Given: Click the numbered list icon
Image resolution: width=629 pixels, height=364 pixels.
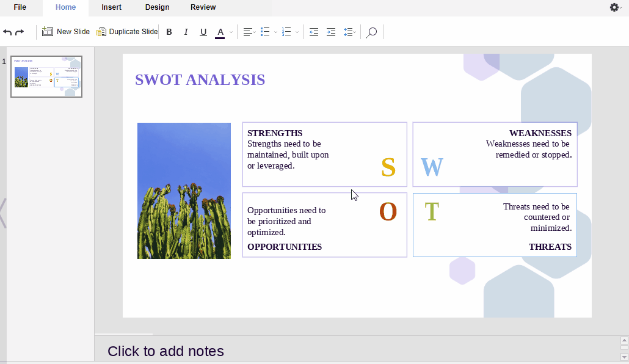Looking at the screenshot, I should coord(286,32).
